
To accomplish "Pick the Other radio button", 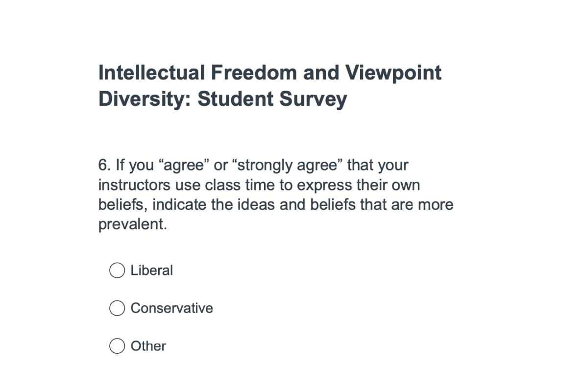I will (x=117, y=346).
